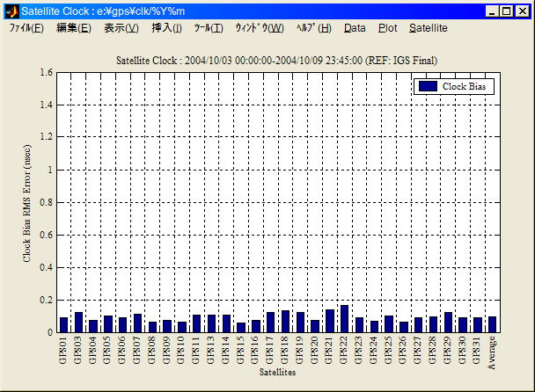Open the 表示(V) menu

pyautogui.click(x=121, y=28)
